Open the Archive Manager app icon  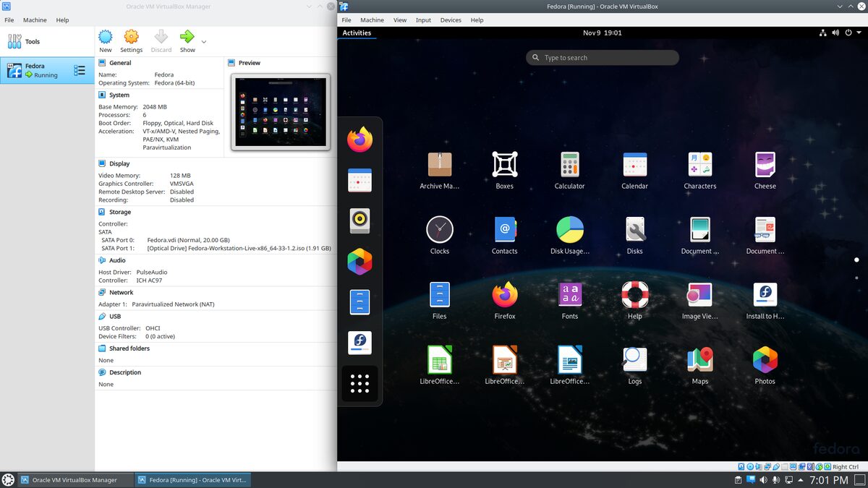tap(440, 165)
